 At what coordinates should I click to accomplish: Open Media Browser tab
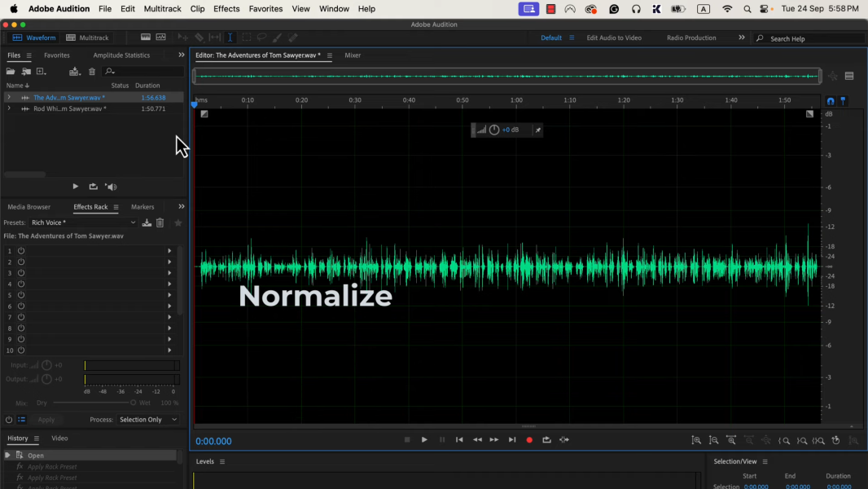click(x=28, y=206)
